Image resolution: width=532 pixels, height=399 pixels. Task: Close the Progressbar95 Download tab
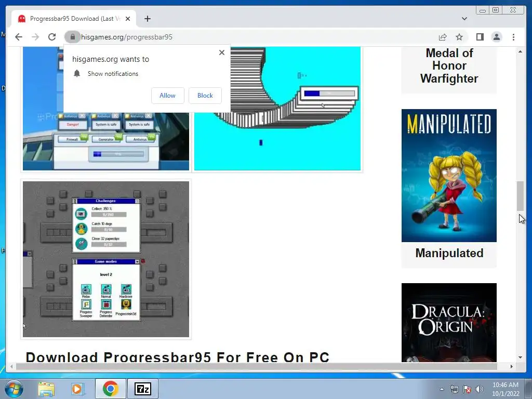(128, 19)
